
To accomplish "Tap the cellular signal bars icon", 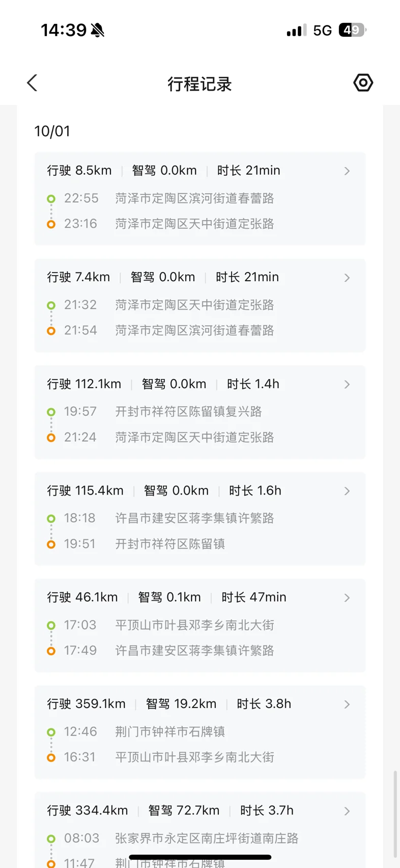I will (296, 31).
